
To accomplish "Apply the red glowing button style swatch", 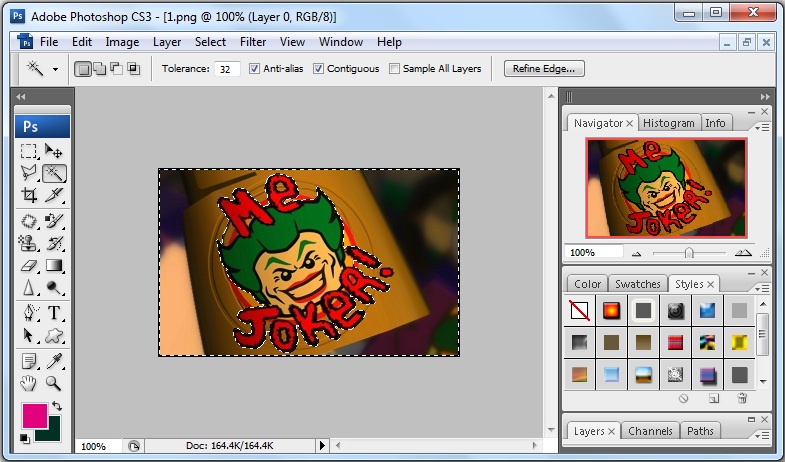I will (611, 311).
